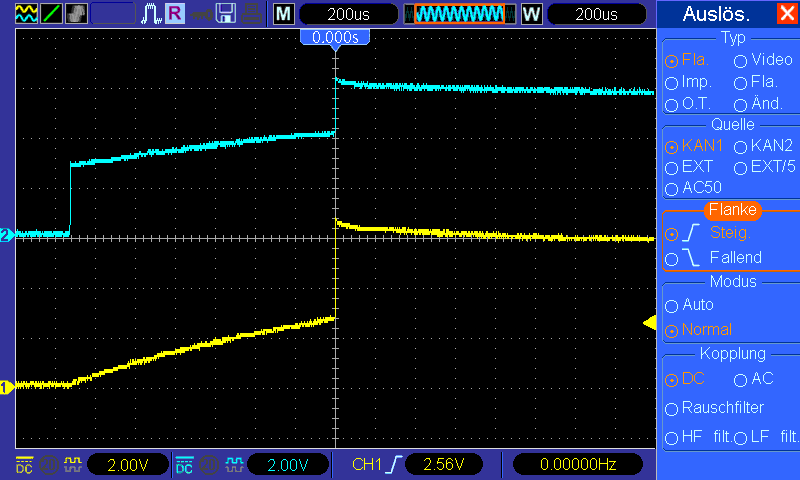The width and height of the screenshot is (800, 480).
Task: Enable Rauschfilter noise filter coupling
Action: click(x=714, y=408)
